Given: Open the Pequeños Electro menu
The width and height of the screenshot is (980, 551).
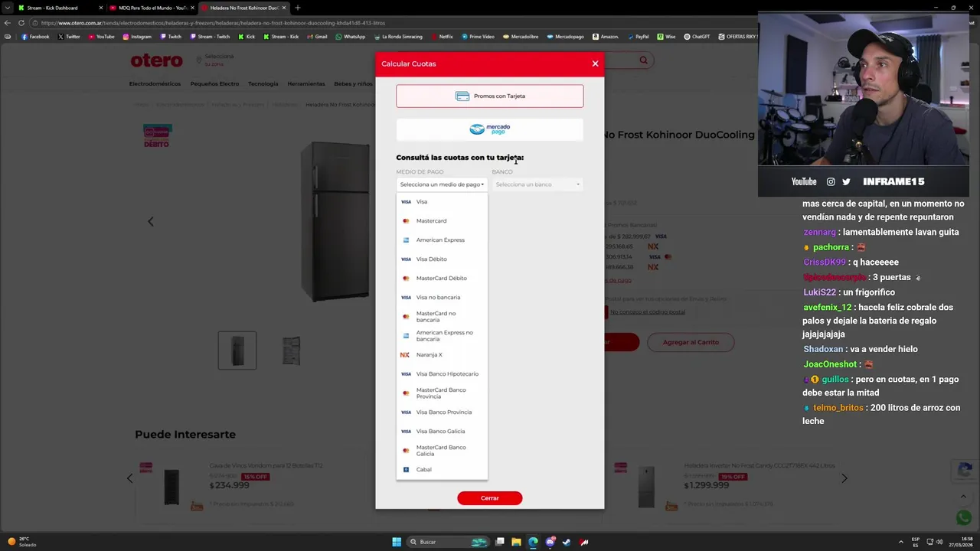Looking at the screenshot, I should (214, 83).
